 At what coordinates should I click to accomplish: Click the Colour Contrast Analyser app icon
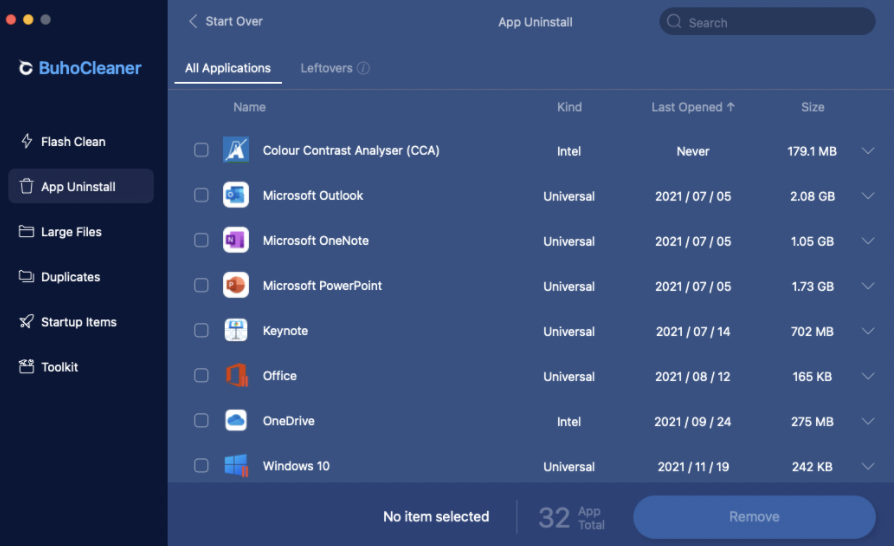[235, 150]
